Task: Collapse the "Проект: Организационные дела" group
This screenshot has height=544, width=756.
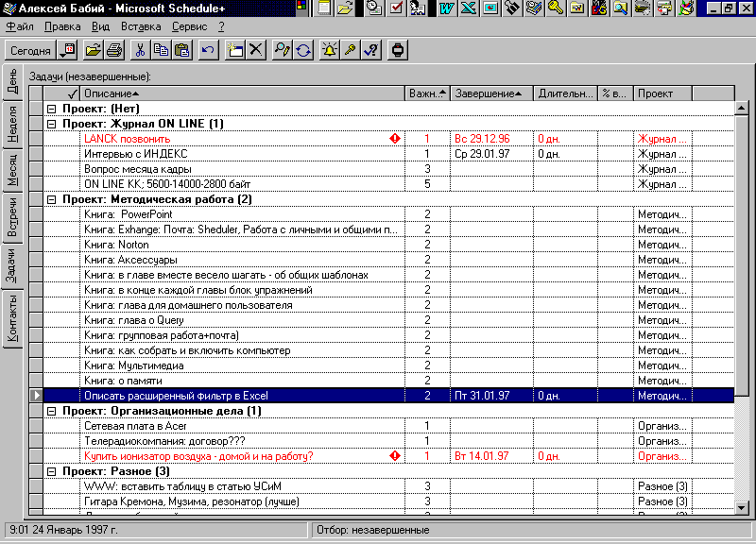Action: point(52,411)
